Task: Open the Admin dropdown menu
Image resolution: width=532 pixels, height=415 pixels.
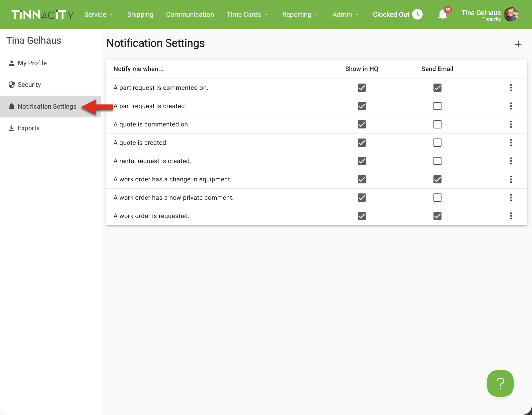Action: click(345, 15)
